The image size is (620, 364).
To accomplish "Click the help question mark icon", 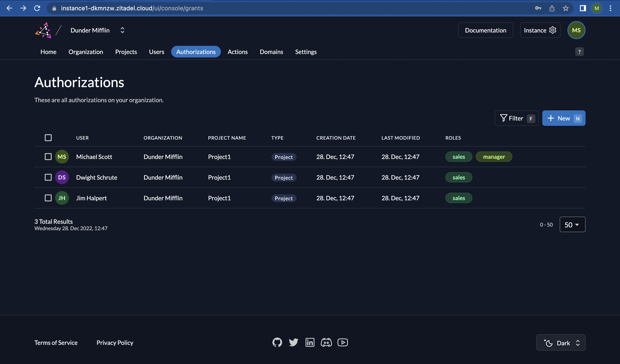I will pos(579,52).
